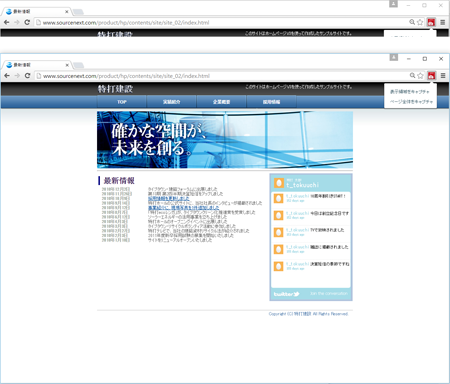Open the 企業概要 navigation tab
The height and width of the screenshot is (384, 450).
[x=222, y=102]
